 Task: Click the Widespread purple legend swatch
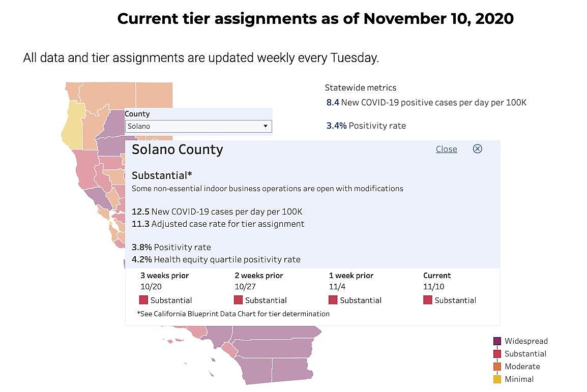pyautogui.click(x=496, y=341)
